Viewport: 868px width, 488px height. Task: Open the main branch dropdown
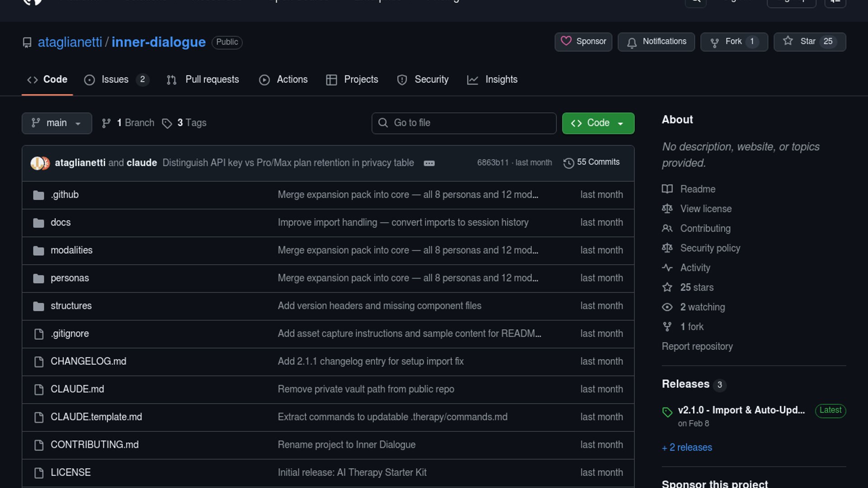pos(57,123)
